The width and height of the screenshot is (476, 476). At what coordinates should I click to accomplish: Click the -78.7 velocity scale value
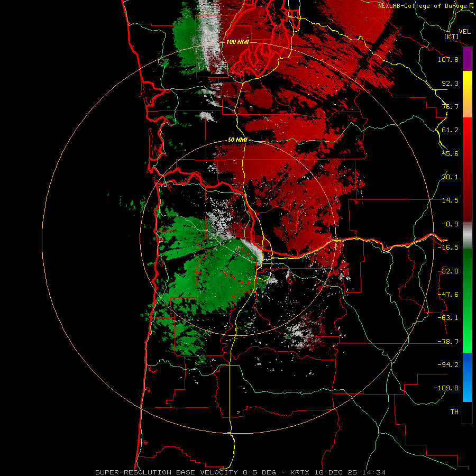click(448, 342)
